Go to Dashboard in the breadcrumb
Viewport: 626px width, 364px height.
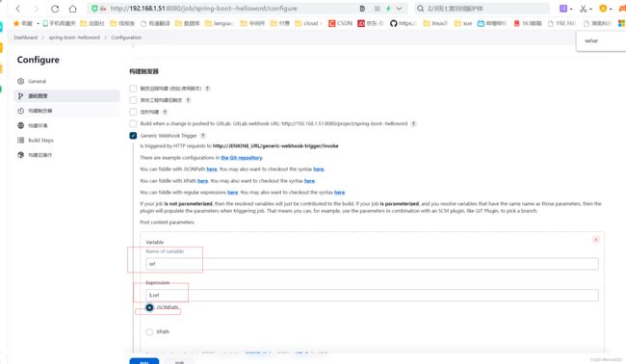coord(26,38)
